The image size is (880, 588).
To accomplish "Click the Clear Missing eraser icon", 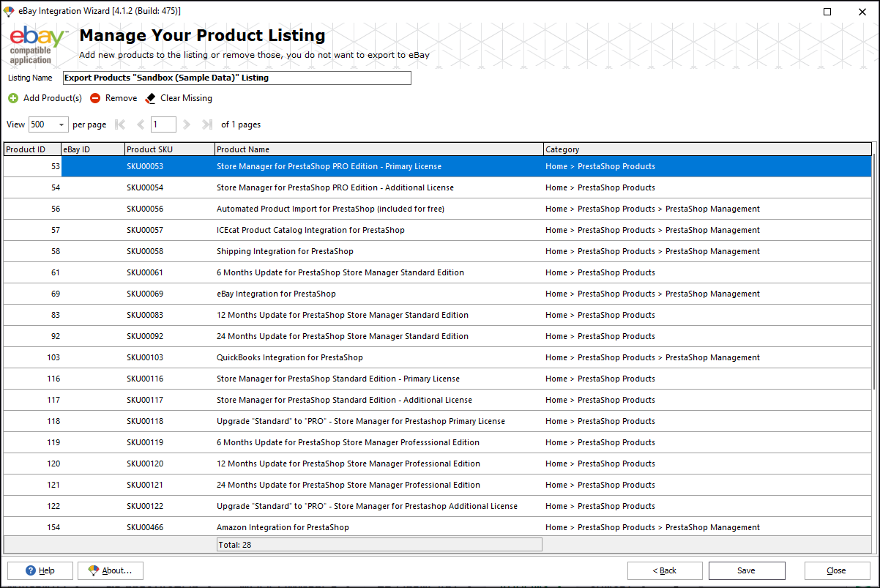I will 150,98.
